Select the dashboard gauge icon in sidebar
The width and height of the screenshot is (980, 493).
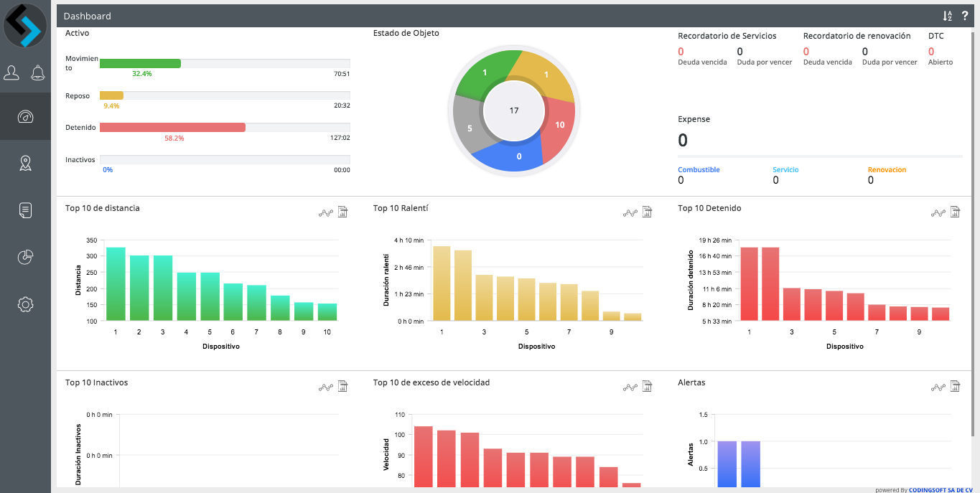(25, 117)
